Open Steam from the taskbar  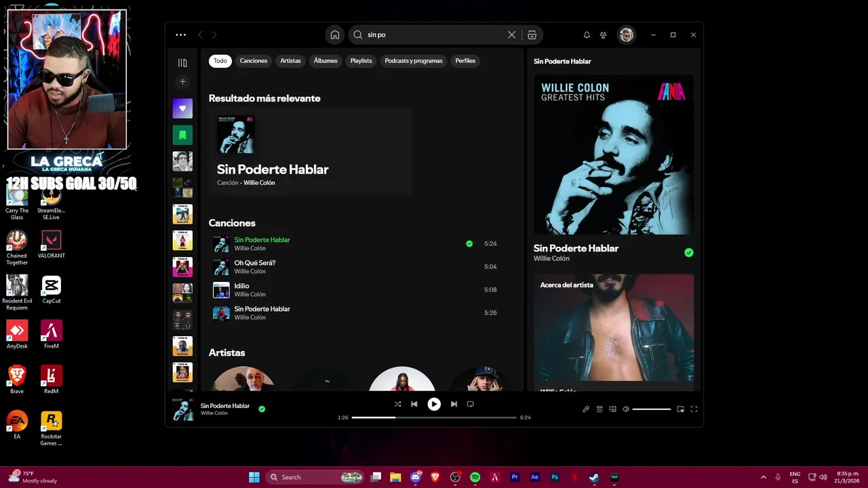point(594,477)
